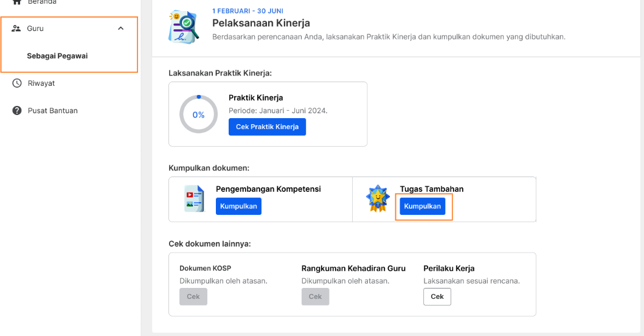Click the Tugas Tambahan star badge icon
The height and width of the screenshot is (336, 644).
point(378,198)
